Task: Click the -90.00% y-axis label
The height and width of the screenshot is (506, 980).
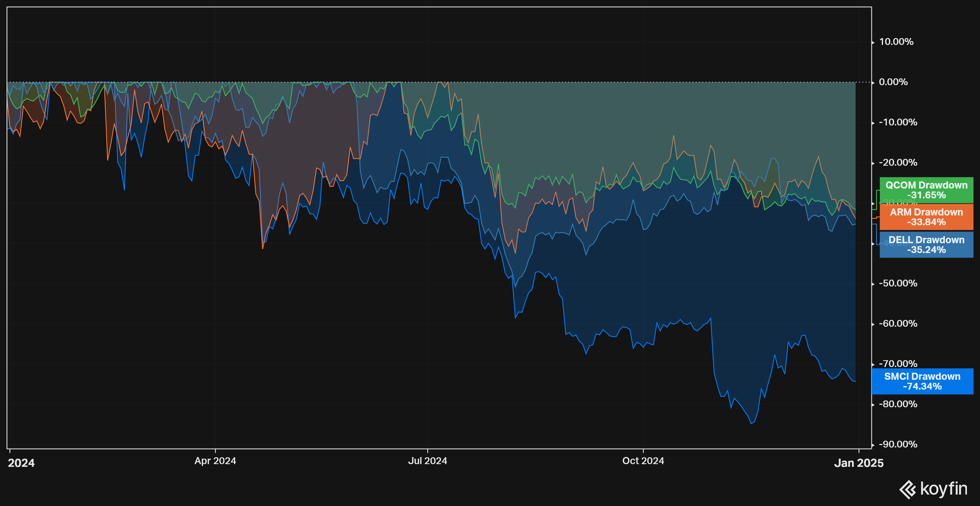Action: [898, 445]
